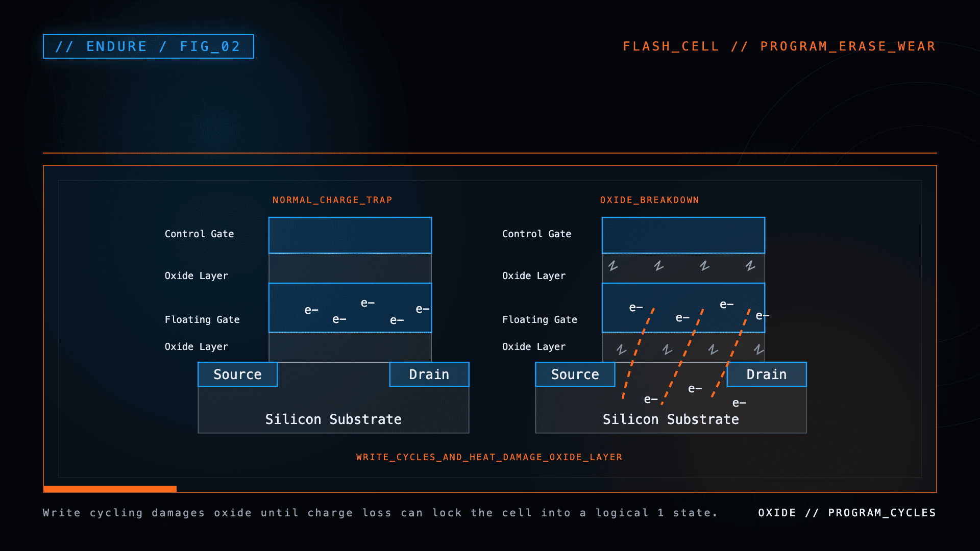This screenshot has height=551, width=980.
Task: Click OXIDE_BREAKDOWN "Oxide Layer" label below Control Gate
Action: click(x=534, y=275)
